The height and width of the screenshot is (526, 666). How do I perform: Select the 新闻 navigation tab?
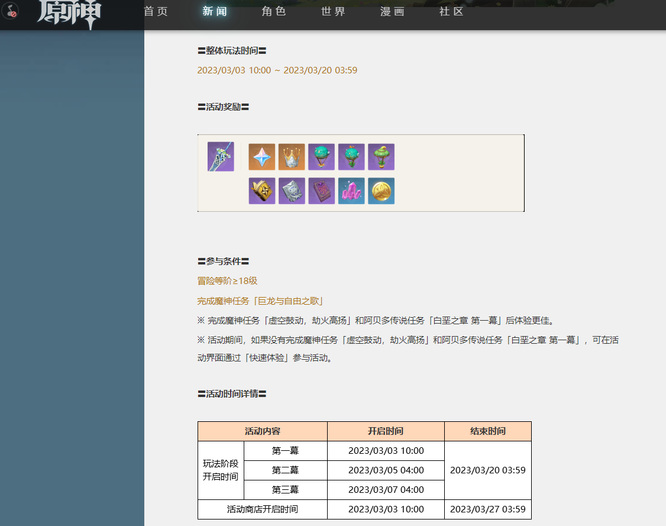(x=214, y=11)
